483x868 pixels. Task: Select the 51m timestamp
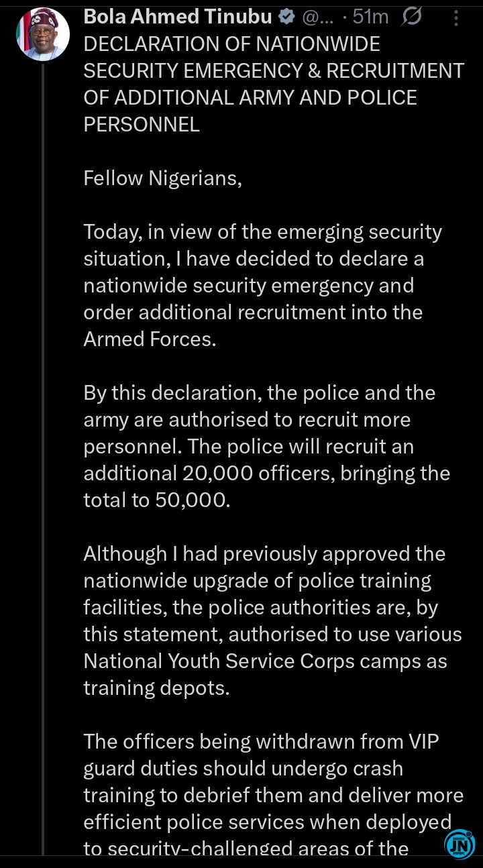tap(371, 17)
